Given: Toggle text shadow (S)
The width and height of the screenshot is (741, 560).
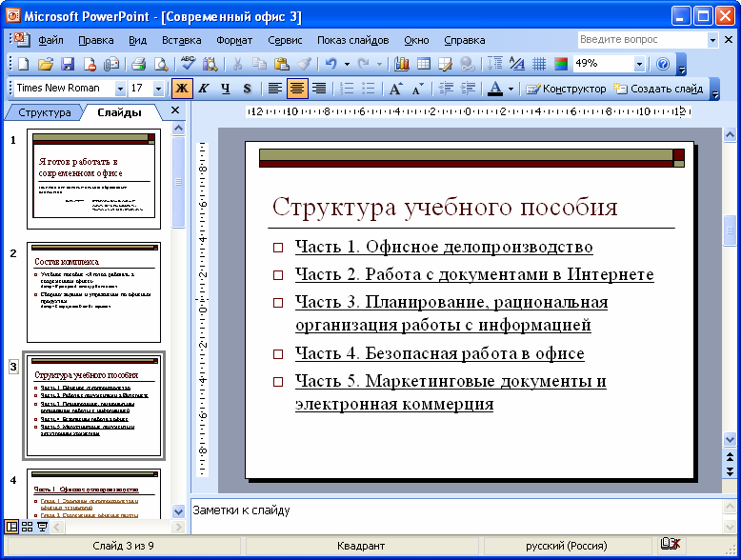Looking at the screenshot, I should (x=247, y=89).
